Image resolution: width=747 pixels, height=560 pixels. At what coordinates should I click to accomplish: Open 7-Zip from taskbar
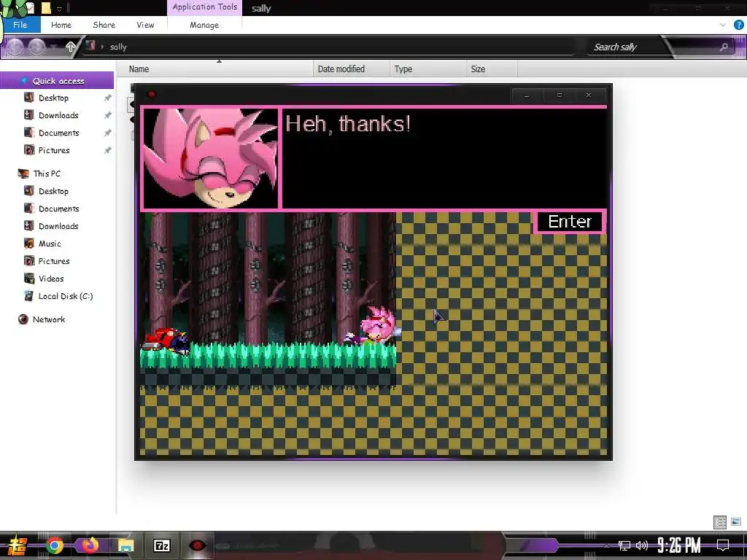(161, 545)
